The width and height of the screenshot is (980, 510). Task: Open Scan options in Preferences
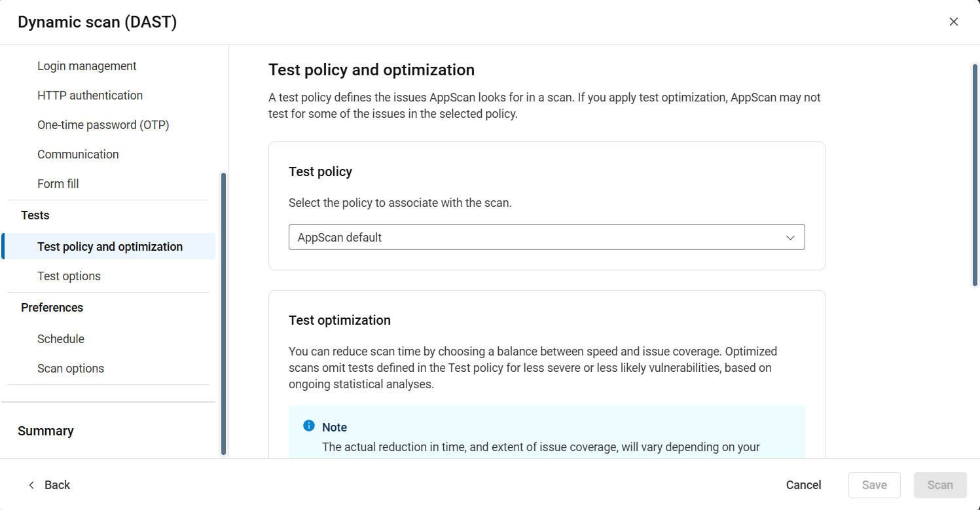click(x=70, y=369)
